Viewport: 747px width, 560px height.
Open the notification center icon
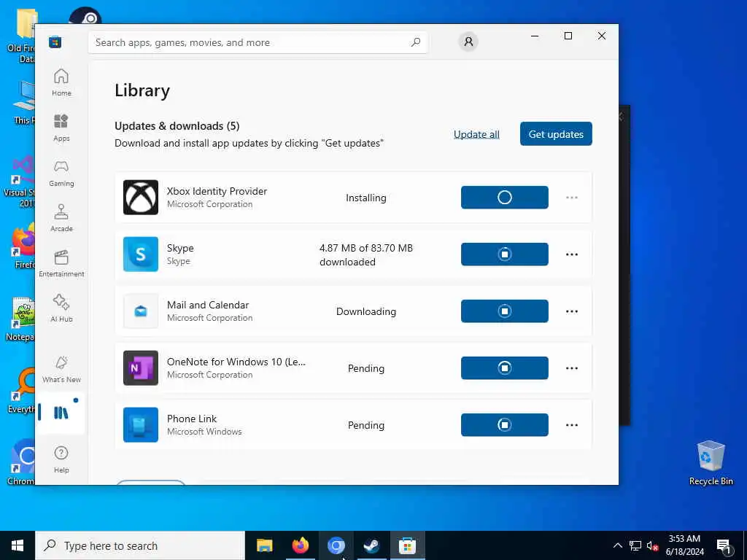[724, 545]
